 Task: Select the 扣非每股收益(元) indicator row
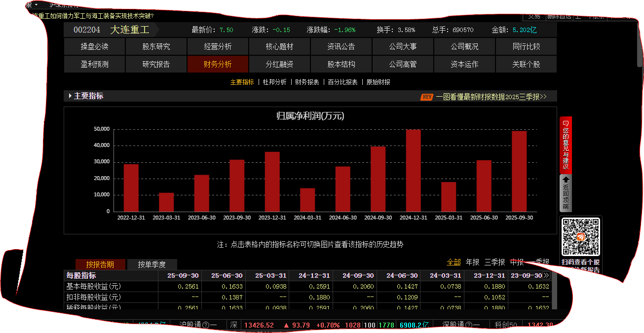tap(307, 297)
